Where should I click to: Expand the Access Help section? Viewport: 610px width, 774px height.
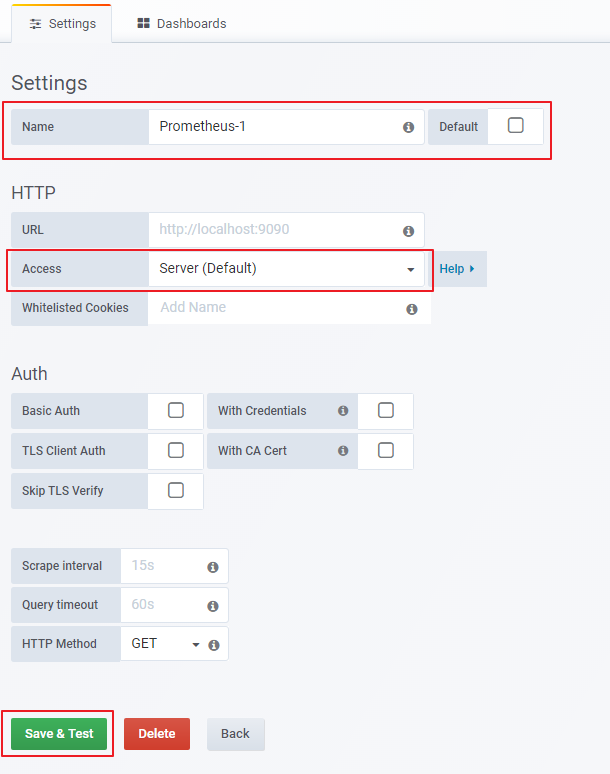tap(457, 269)
